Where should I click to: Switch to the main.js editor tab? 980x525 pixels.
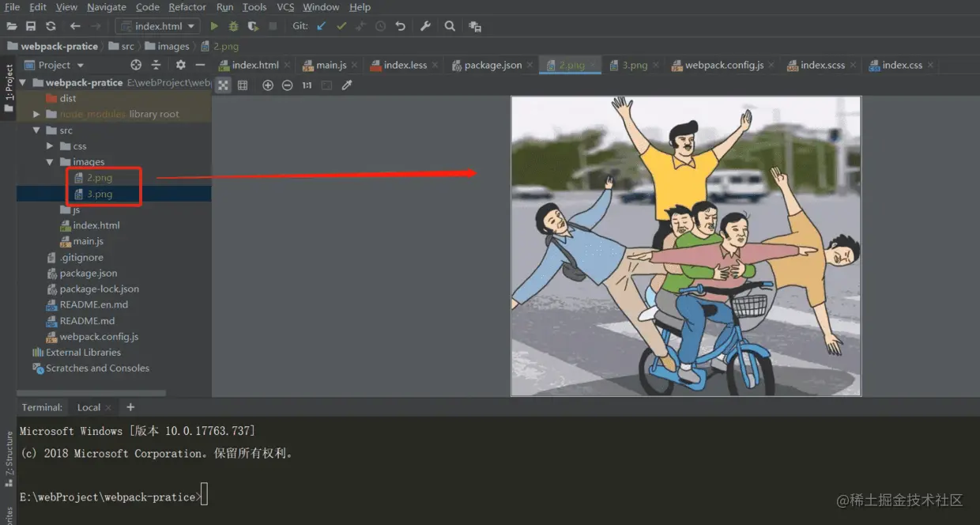(331, 65)
